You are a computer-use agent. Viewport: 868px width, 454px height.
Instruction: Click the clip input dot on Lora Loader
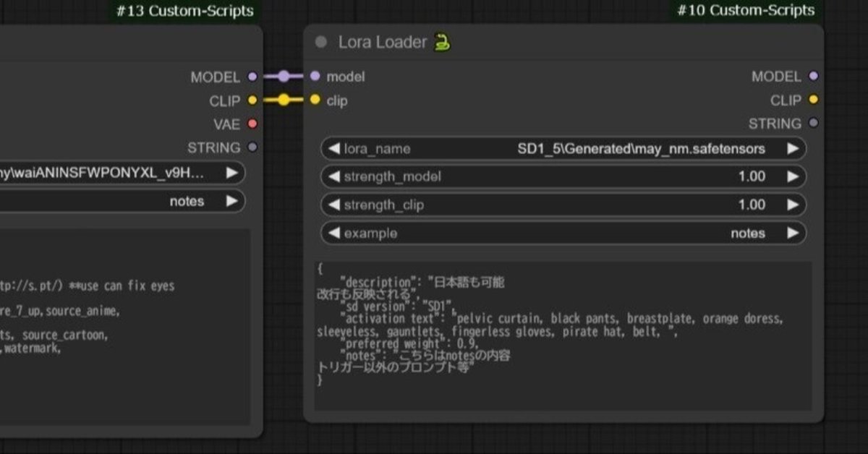tap(314, 100)
